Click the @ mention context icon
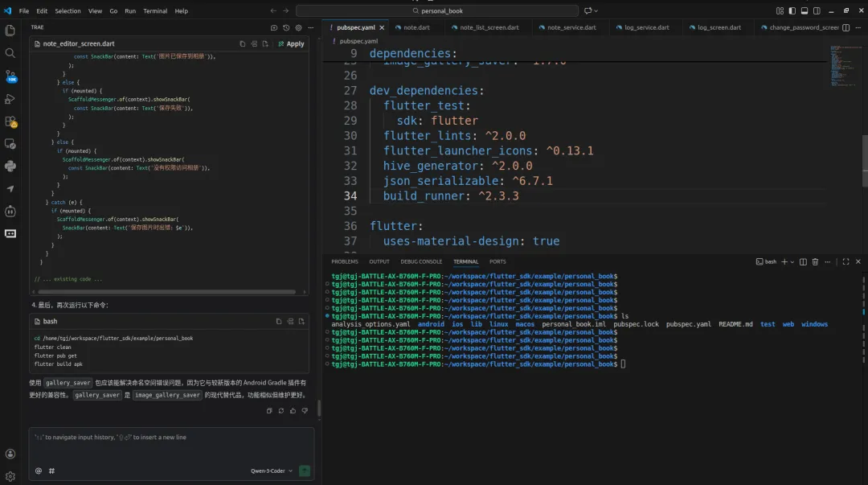 tap(39, 471)
